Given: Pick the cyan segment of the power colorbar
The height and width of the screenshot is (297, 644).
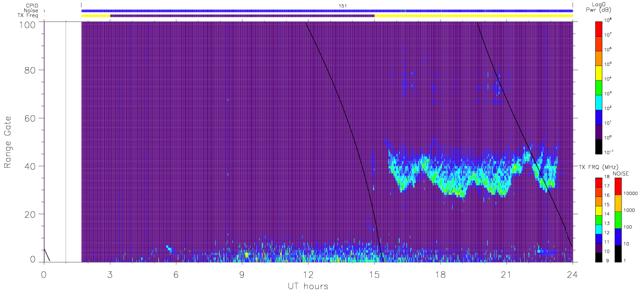Looking at the screenshot, I should pos(599,102).
